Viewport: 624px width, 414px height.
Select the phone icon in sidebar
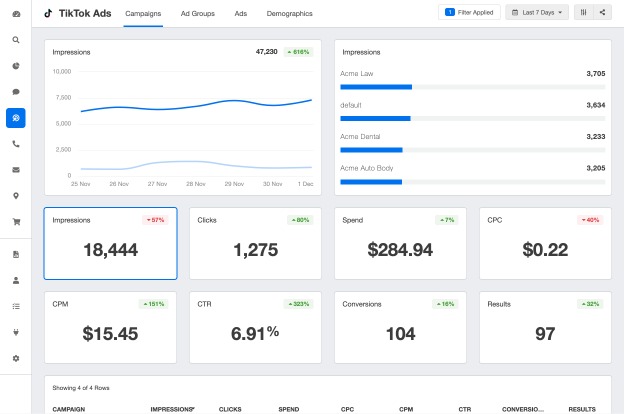(16, 144)
